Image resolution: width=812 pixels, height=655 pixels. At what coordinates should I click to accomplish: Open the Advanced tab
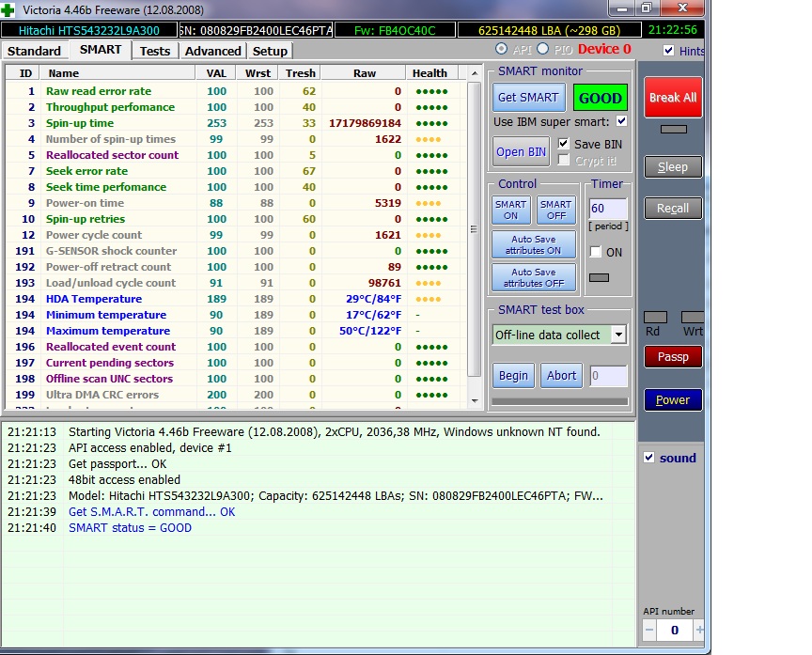click(212, 51)
